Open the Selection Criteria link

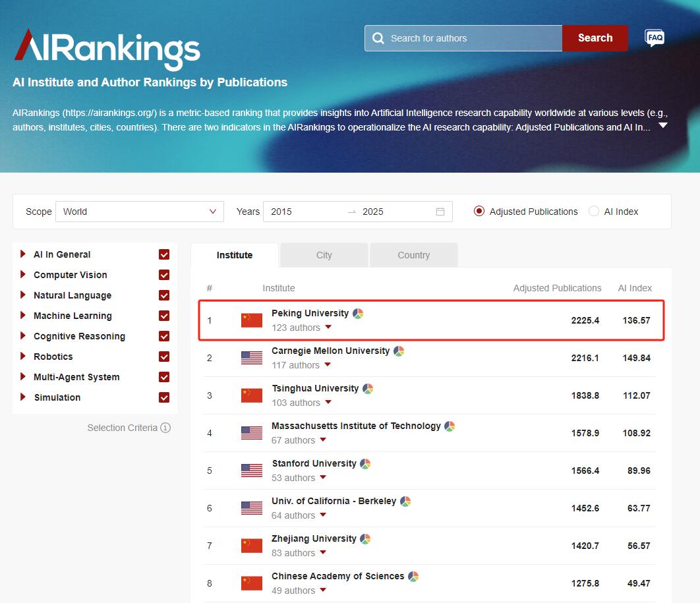pyautogui.click(x=123, y=428)
